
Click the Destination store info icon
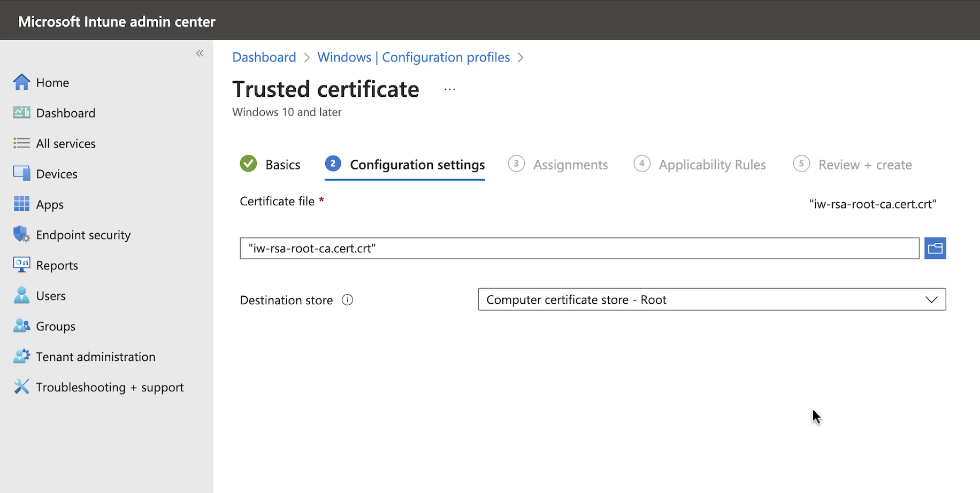pos(347,300)
